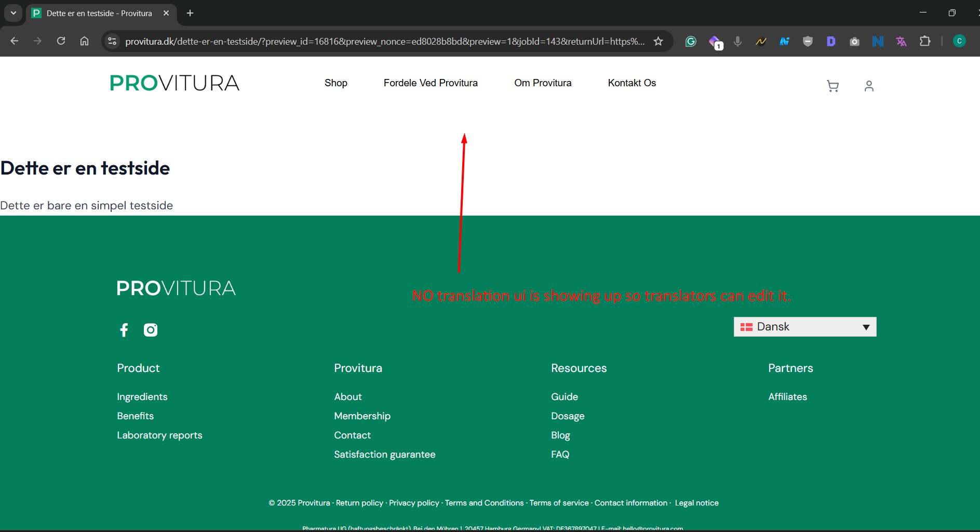Open the shopping cart icon
The width and height of the screenshot is (980, 532).
pos(833,86)
